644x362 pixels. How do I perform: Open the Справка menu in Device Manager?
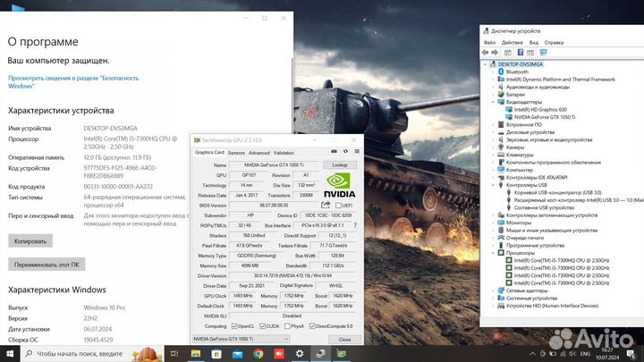554,42
